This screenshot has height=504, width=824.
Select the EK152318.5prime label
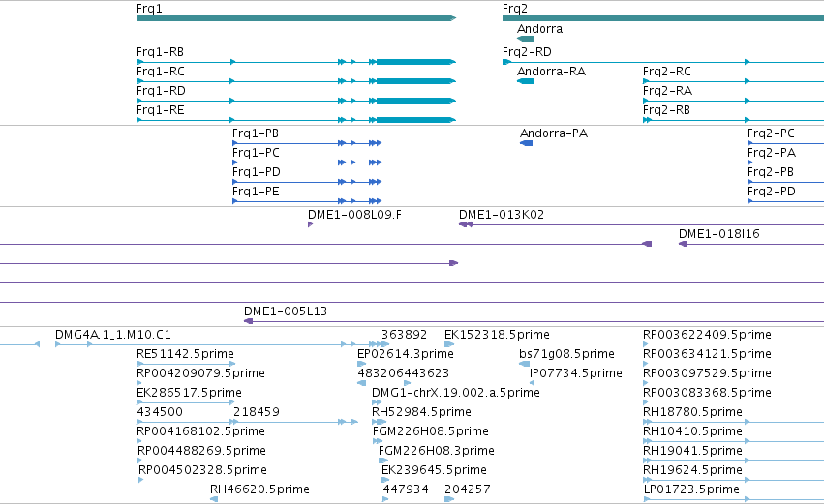497,335
